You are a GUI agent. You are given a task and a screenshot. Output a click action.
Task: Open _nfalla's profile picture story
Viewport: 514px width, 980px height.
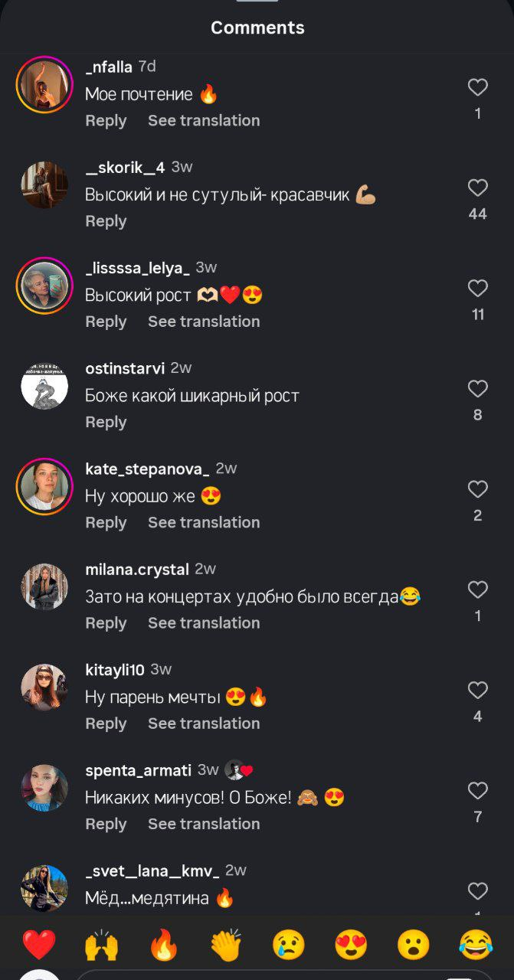(x=44, y=84)
